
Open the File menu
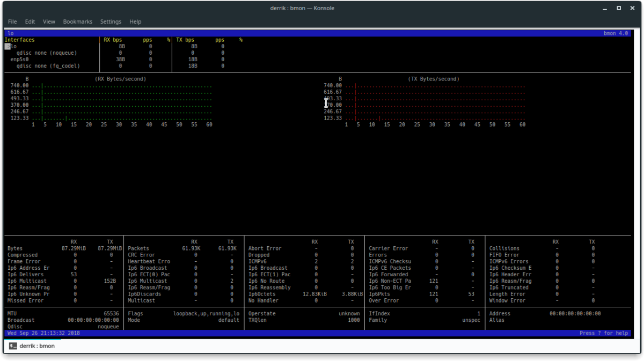coord(12,21)
